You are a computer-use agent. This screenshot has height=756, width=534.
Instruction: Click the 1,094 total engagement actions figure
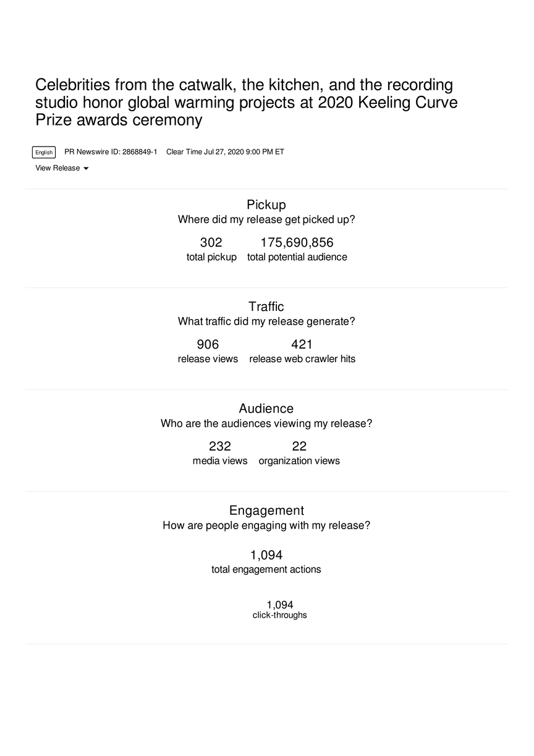pyautogui.click(x=266, y=555)
